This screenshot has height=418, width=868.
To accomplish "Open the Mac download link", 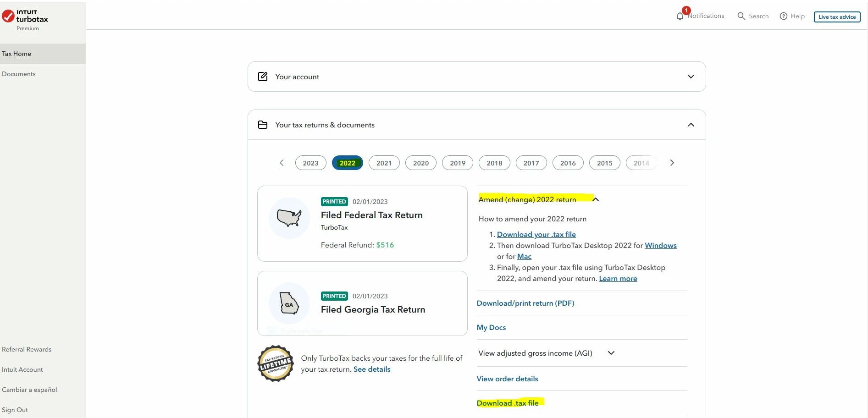I will pyautogui.click(x=524, y=256).
